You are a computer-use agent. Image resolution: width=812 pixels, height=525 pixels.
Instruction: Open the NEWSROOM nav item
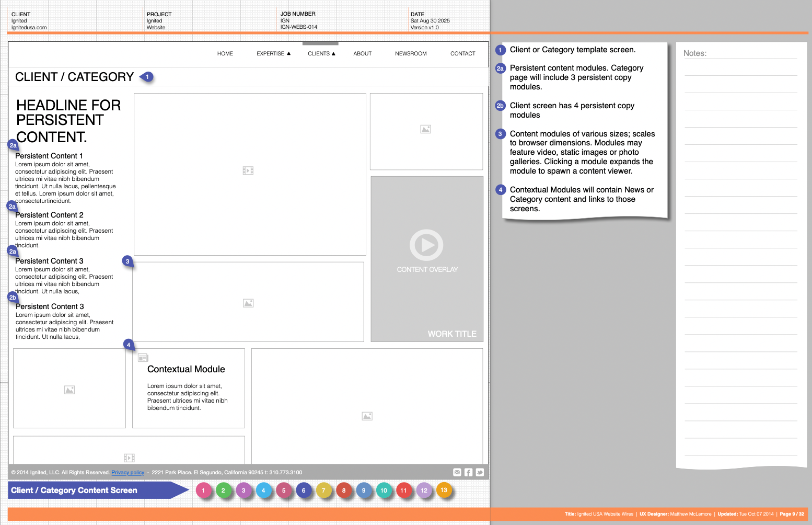411,53
